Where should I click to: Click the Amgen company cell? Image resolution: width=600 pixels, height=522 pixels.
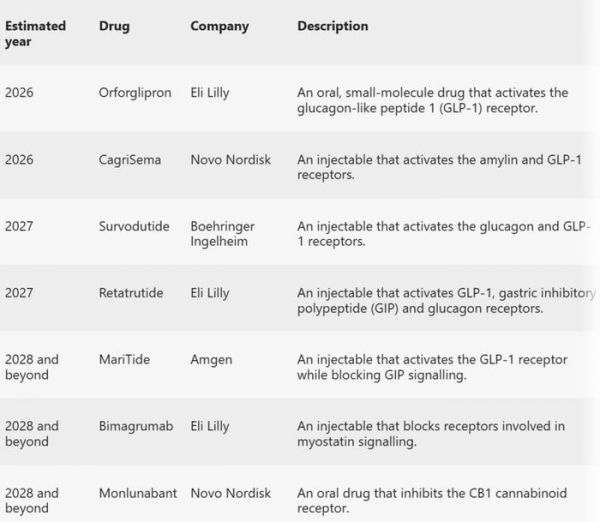(211, 360)
